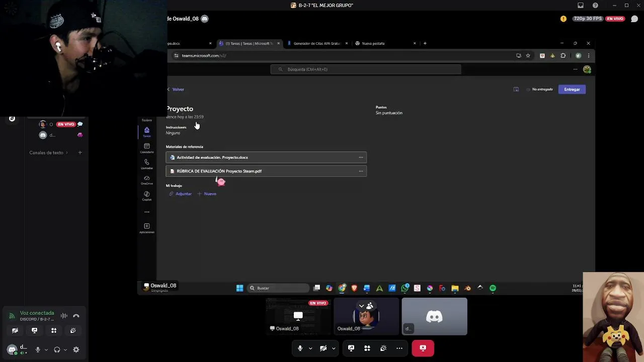The width and height of the screenshot is (644, 362).
Task: Expand output device options in user panel
Action: tap(65, 350)
